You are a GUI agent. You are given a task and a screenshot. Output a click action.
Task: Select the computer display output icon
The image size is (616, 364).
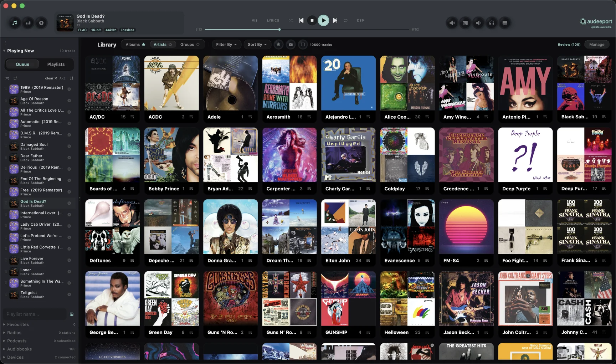(505, 23)
